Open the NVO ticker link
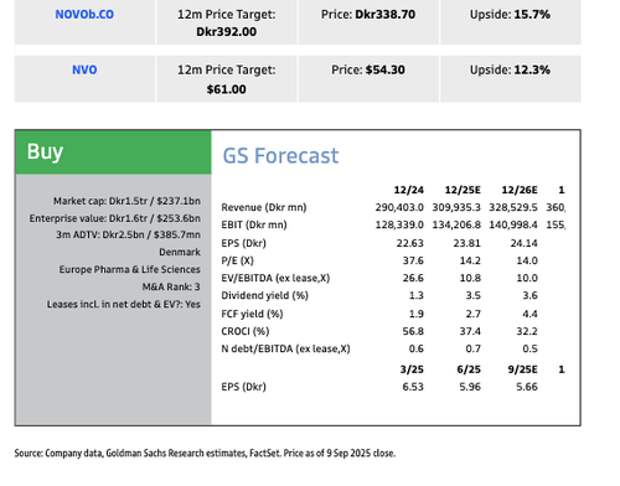This screenshot has width=620, height=486. click(84, 70)
